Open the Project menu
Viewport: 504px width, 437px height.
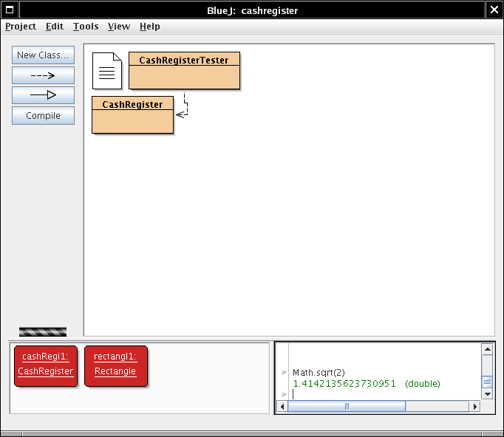pyautogui.click(x=21, y=27)
